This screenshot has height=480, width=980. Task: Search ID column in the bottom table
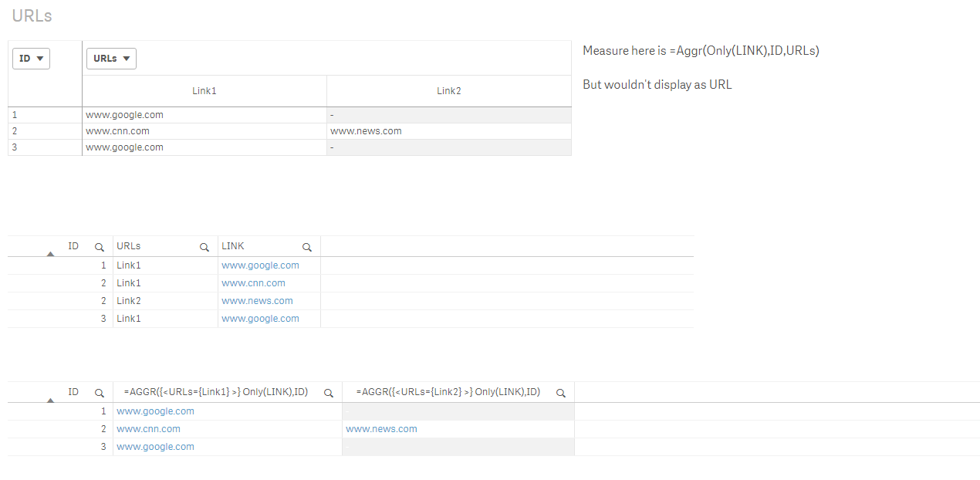tap(99, 393)
